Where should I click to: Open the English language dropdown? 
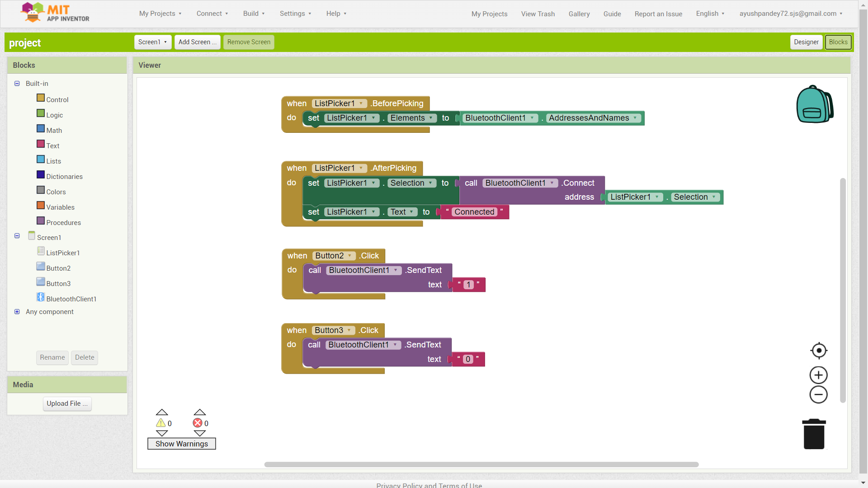[710, 14]
